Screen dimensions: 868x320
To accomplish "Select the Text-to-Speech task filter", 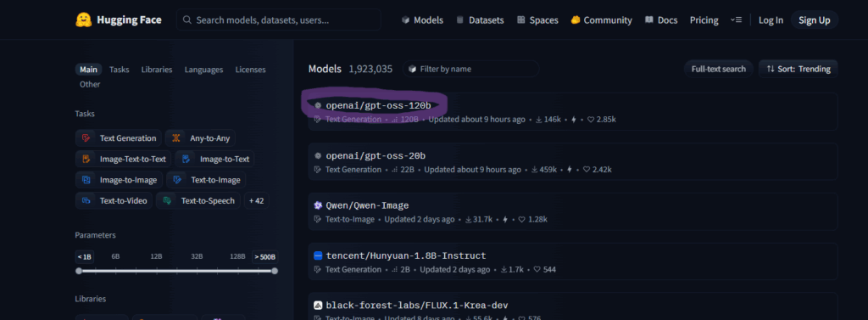I will pyautogui.click(x=198, y=201).
